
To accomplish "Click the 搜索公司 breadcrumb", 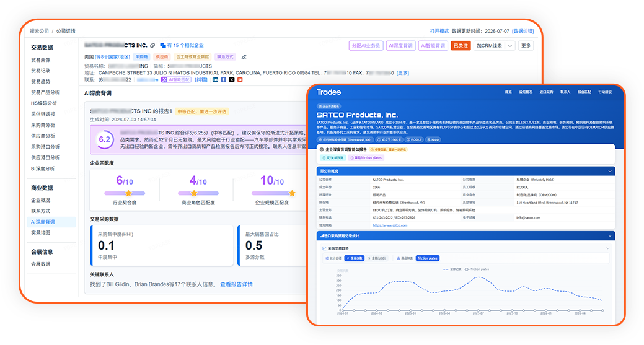I will click(x=39, y=31).
